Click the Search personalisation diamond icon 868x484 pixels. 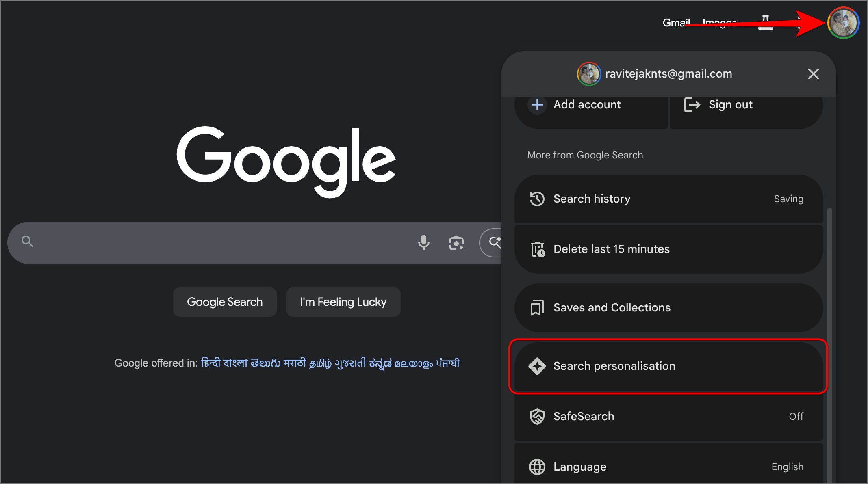coord(539,366)
